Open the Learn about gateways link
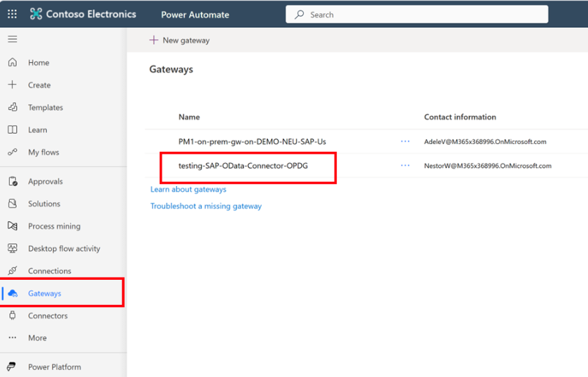 click(188, 190)
